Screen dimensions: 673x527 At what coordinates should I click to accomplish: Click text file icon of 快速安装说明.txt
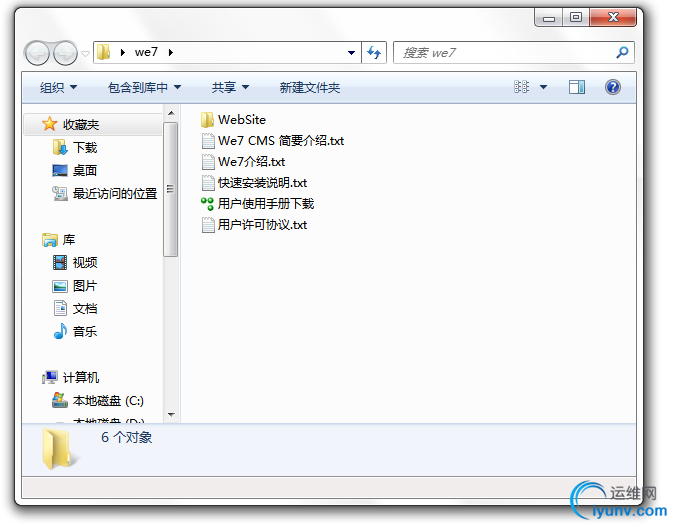[208, 183]
